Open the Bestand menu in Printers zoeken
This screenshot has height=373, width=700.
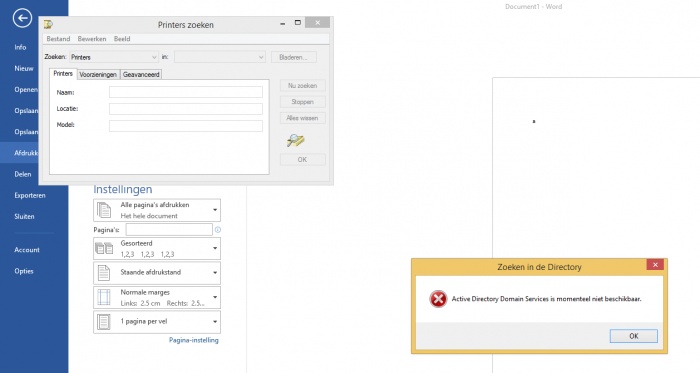click(58, 39)
